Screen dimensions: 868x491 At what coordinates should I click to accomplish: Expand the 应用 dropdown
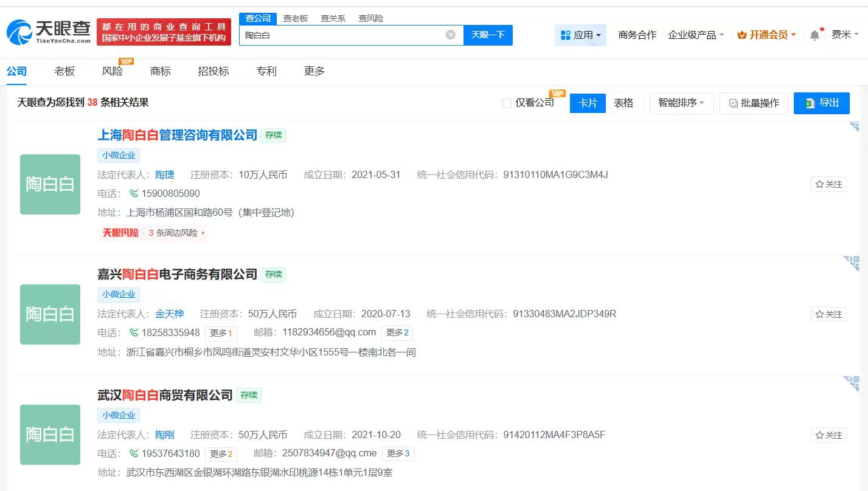tap(580, 35)
